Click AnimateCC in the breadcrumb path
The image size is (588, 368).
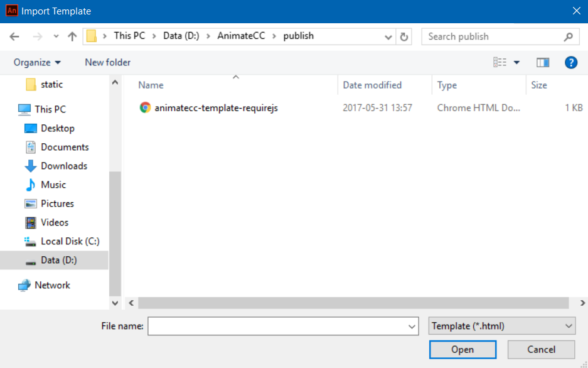(241, 36)
